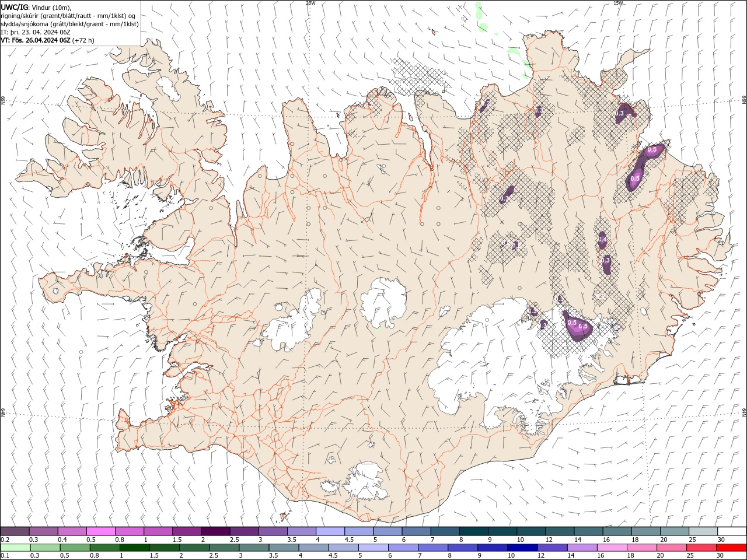Select the rose swatch labeled 20 in lower row
This screenshot has height=560, width=747.
(x=671, y=548)
